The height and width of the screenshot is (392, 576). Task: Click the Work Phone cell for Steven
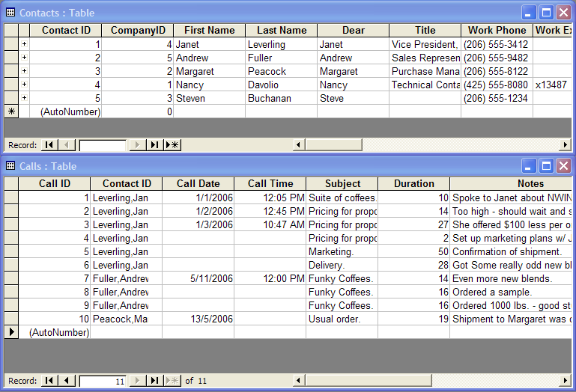click(496, 99)
